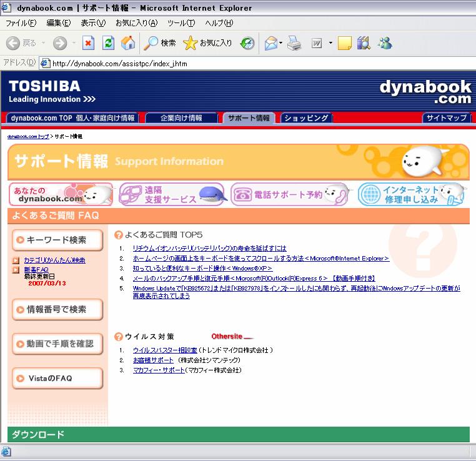476x461 pixels.
Task: Open the 編集(E) menu
Action: (x=59, y=23)
